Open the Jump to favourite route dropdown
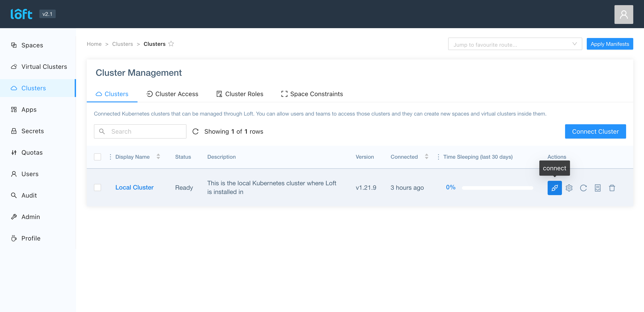 point(515,44)
